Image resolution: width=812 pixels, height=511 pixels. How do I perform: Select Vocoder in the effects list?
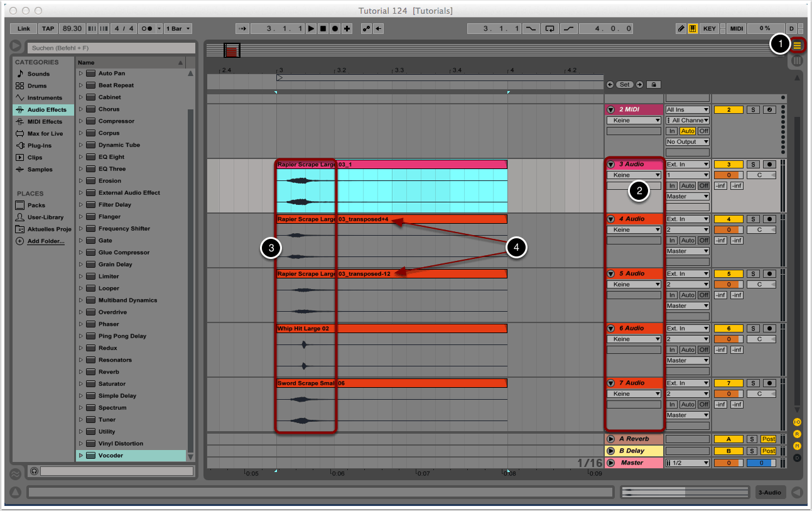(x=111, y=456)
